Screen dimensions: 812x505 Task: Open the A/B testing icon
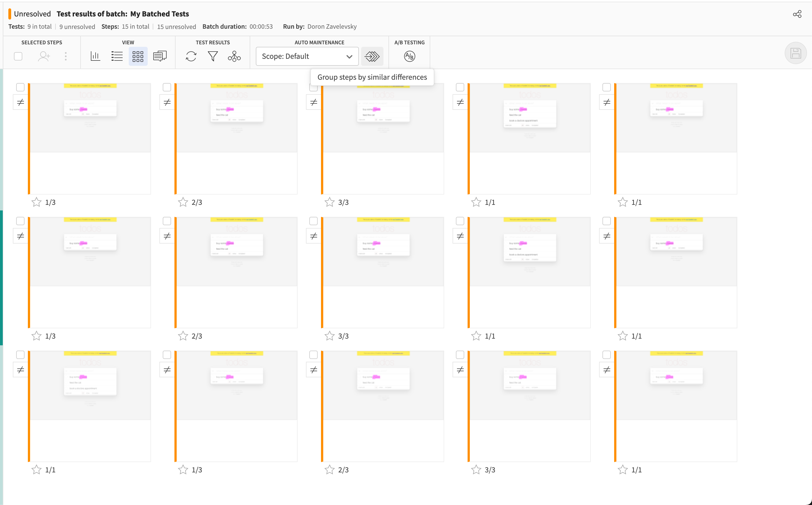pos(409,56)
